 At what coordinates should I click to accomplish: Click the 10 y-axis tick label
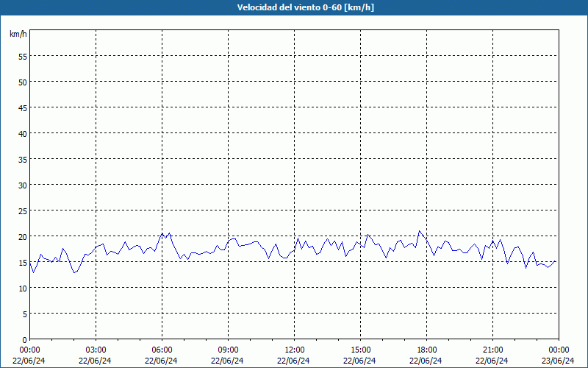point(22,288)
